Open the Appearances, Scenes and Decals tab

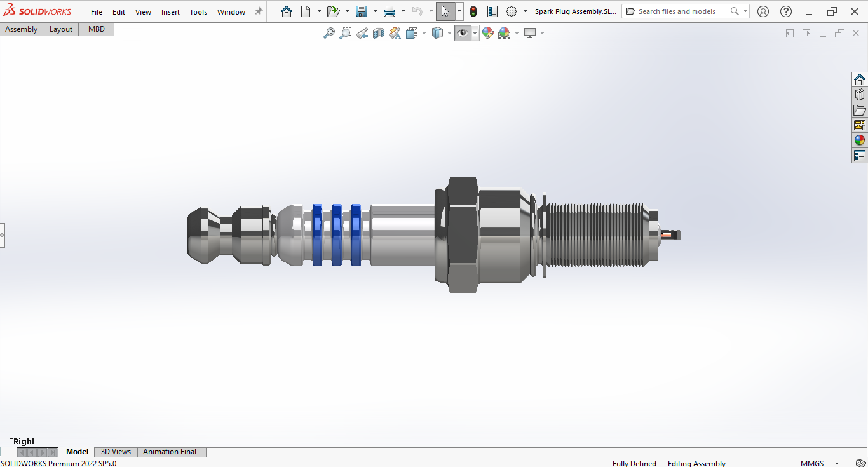tap(860, 140)
